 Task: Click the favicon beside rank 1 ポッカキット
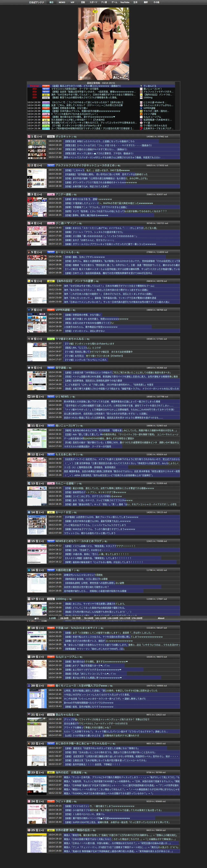pos(29,136)
